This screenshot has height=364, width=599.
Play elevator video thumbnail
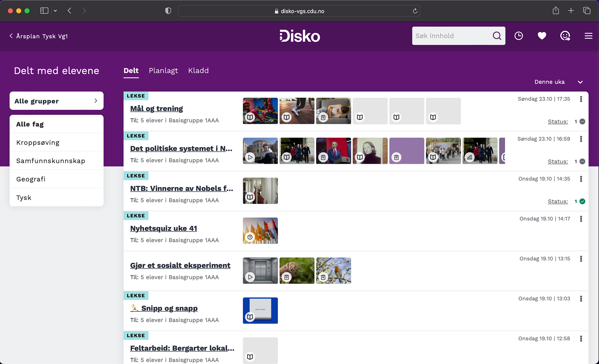click(x=260, y=271)
